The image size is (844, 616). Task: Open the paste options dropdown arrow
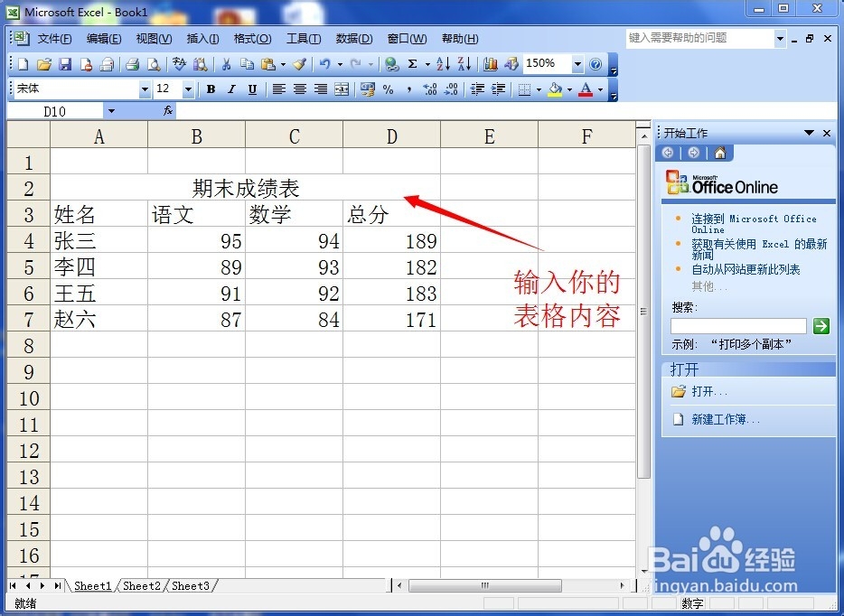click(283, 65)
